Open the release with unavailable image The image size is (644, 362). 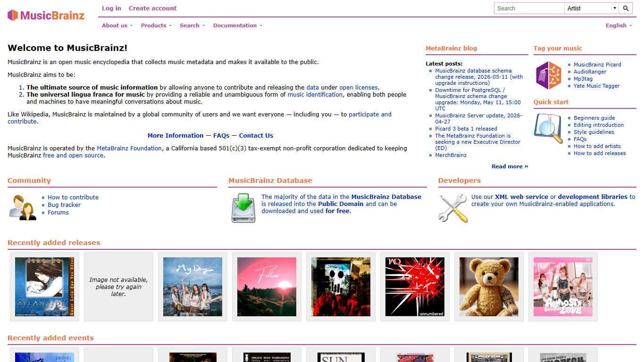[x=118, y=287]
